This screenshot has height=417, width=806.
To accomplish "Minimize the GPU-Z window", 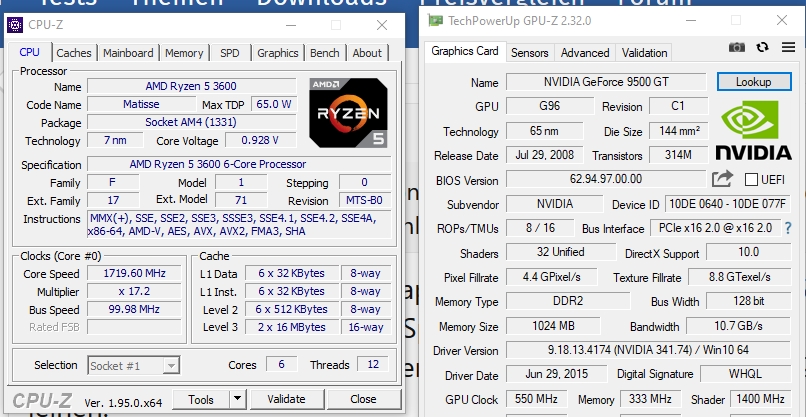I will [691, 20].
